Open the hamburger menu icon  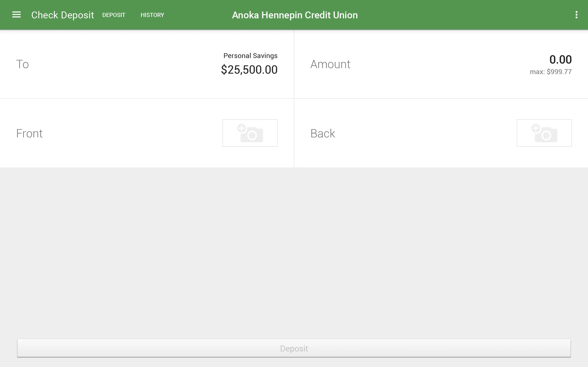pyautogui.click(x=17, y=15)
